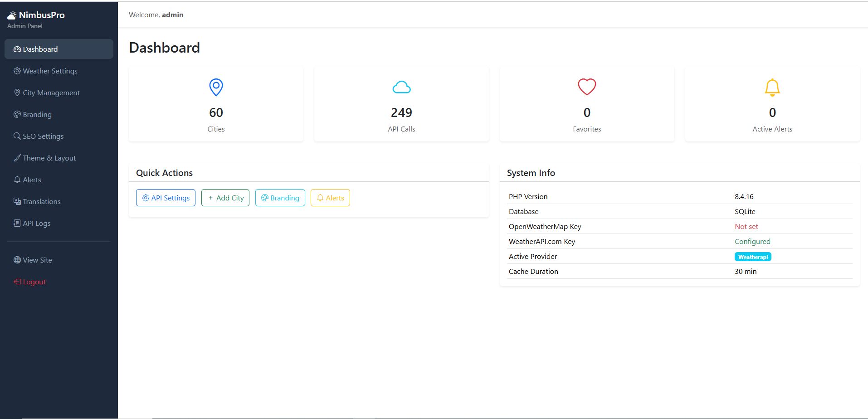This screenshot has width=868, height=419.
Task: Click the View Site globe icon
Action: [x=17, y=260]
